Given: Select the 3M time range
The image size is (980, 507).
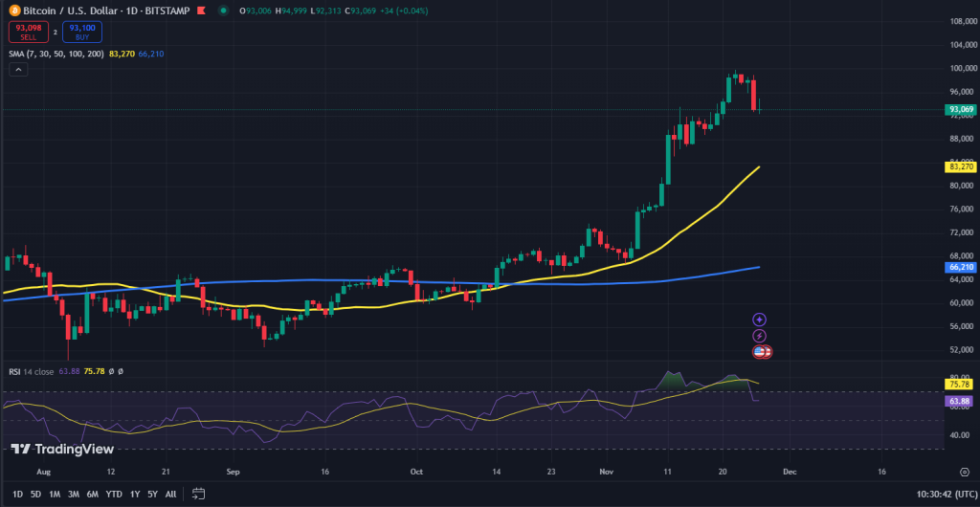Looking at the screenshot, I should point(73,494).
